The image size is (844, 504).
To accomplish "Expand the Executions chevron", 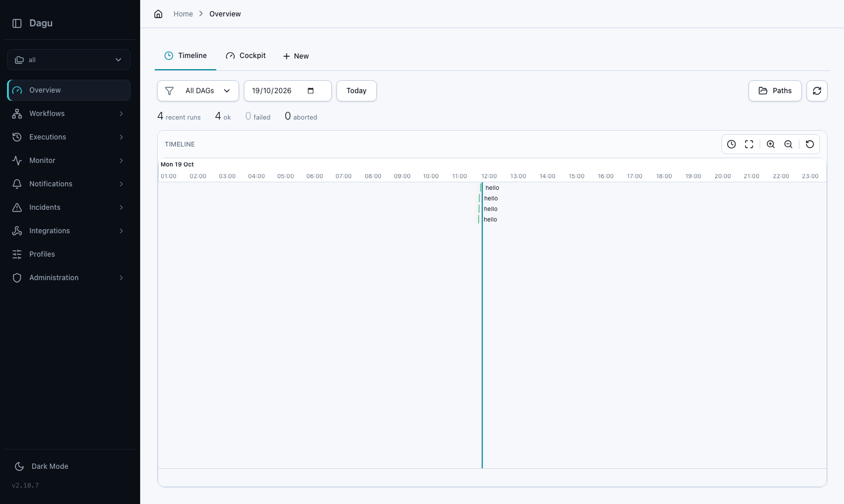I will coord(121,137).
